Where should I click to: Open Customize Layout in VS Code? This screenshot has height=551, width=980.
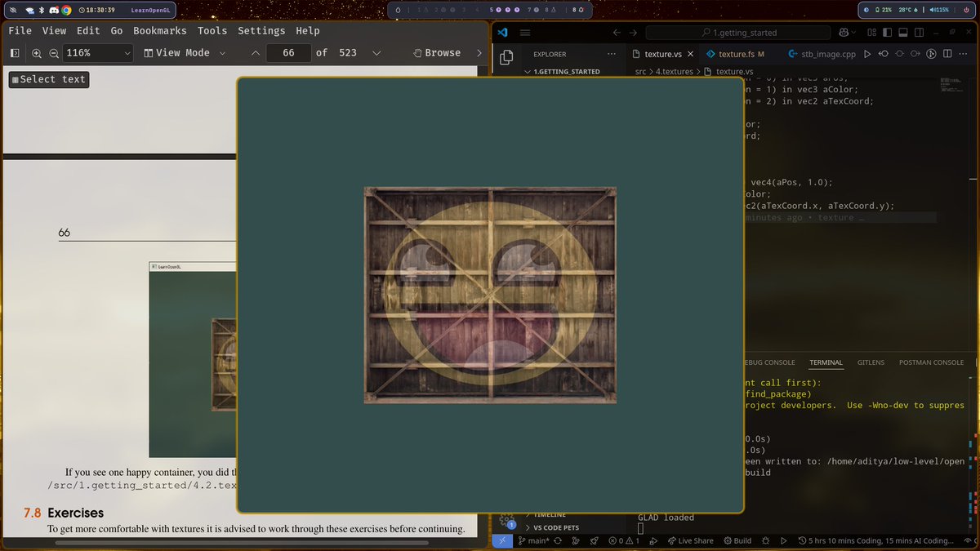872,33
